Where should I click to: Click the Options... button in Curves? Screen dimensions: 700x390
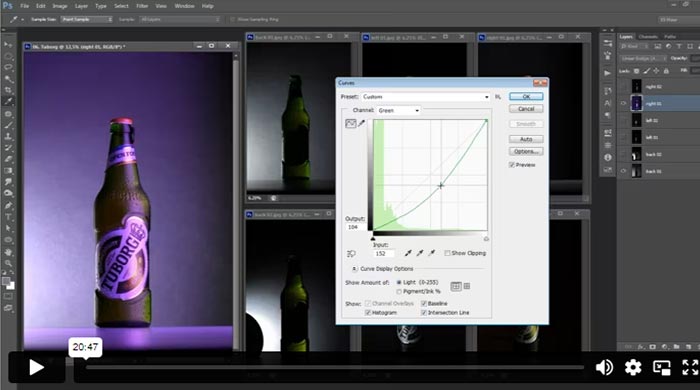[526, 152]
